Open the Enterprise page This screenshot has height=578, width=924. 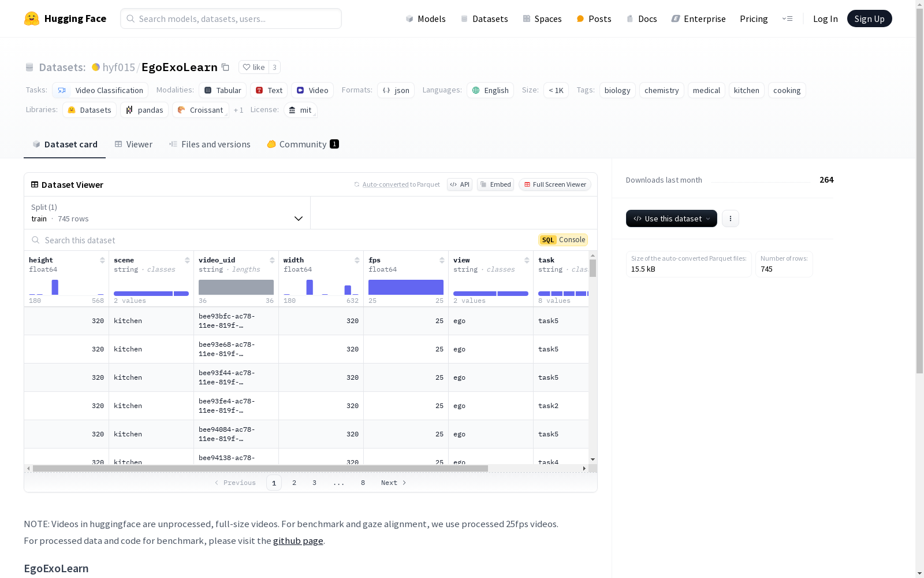click(698, 18)
